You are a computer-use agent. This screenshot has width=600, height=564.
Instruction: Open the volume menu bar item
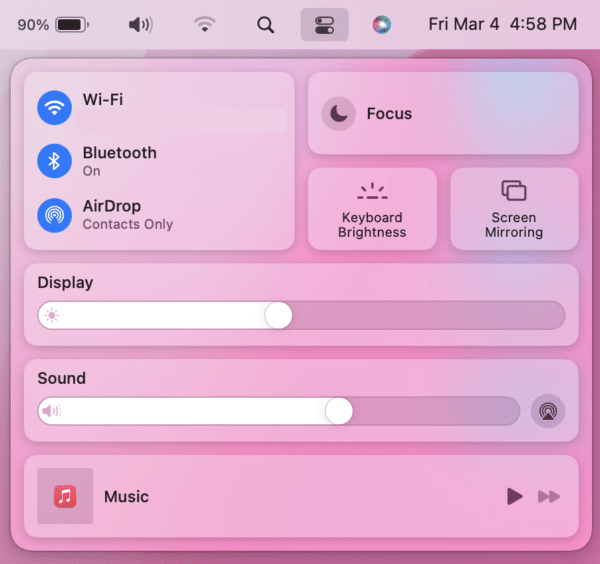pyautogui.click(x=141, y=24)
